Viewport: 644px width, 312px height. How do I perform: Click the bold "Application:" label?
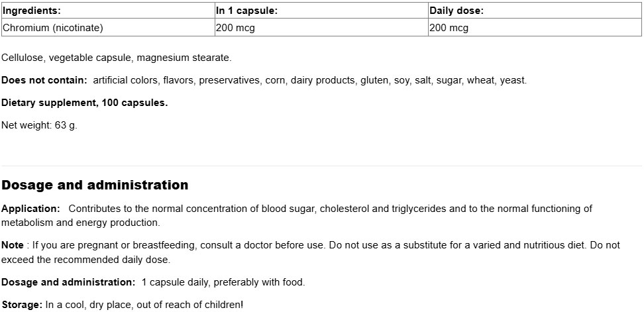[x=30, y=209]
